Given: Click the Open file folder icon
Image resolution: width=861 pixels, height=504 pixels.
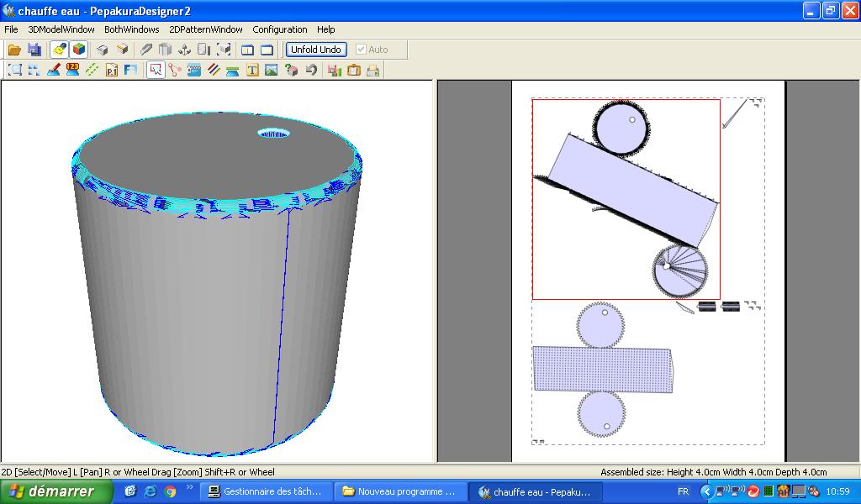Looking at the screenshot, I should [14, 50].
